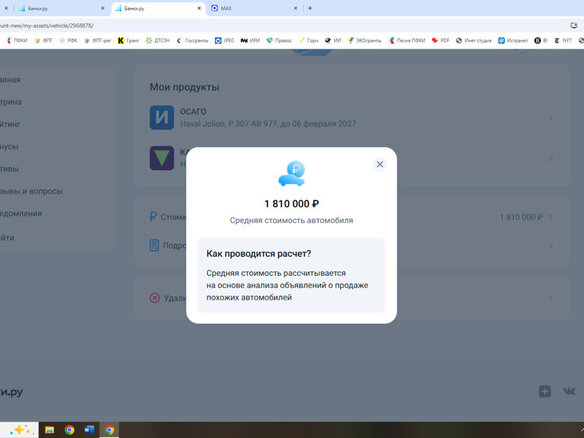This screenshot has height=438, width=584.
Task: Open File Explorer from taskbar
Action: click(49, 430)
